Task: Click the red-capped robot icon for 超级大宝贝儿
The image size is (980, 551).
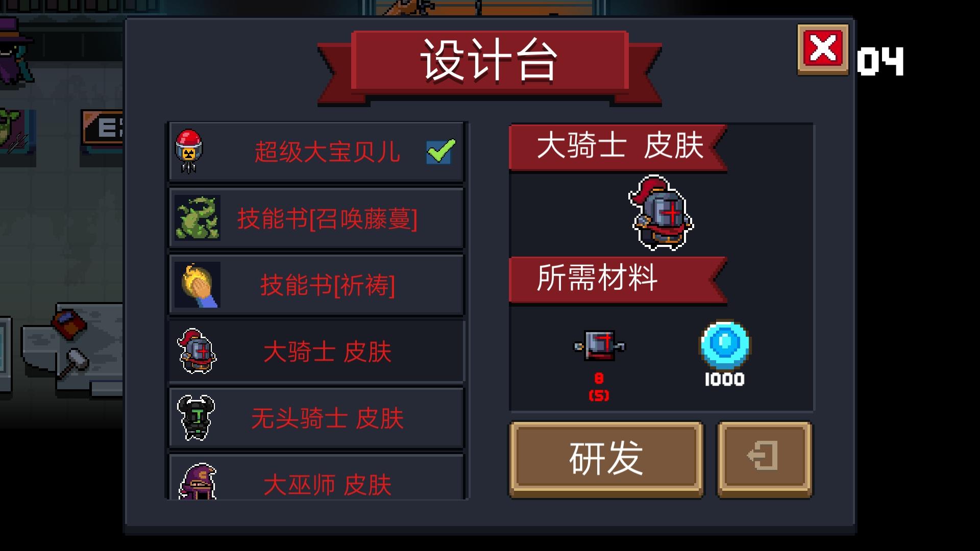Action: pyautogui.click(x=189, y=152)
